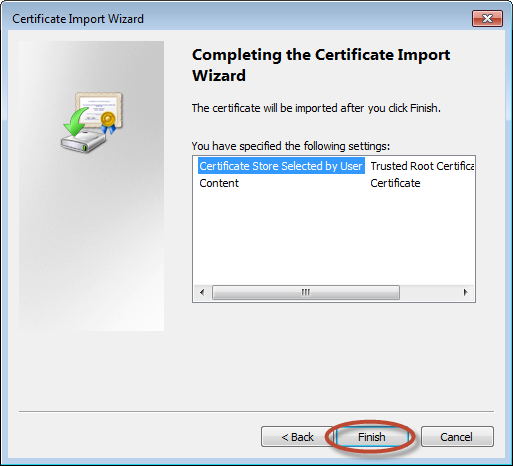Click the settings list left scroll arrow
Image resolution: width=513 pixels, height=466 pixels.
(x=202, y=292)
